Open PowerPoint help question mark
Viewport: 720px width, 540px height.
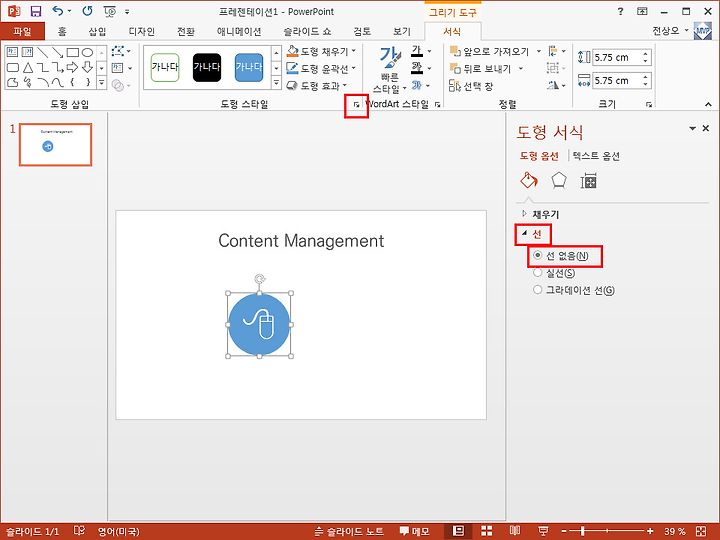tap(620, 11)
